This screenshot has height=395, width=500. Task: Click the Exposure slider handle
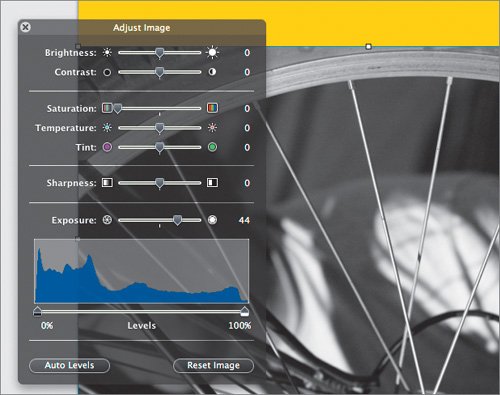[x=178, y=220]
